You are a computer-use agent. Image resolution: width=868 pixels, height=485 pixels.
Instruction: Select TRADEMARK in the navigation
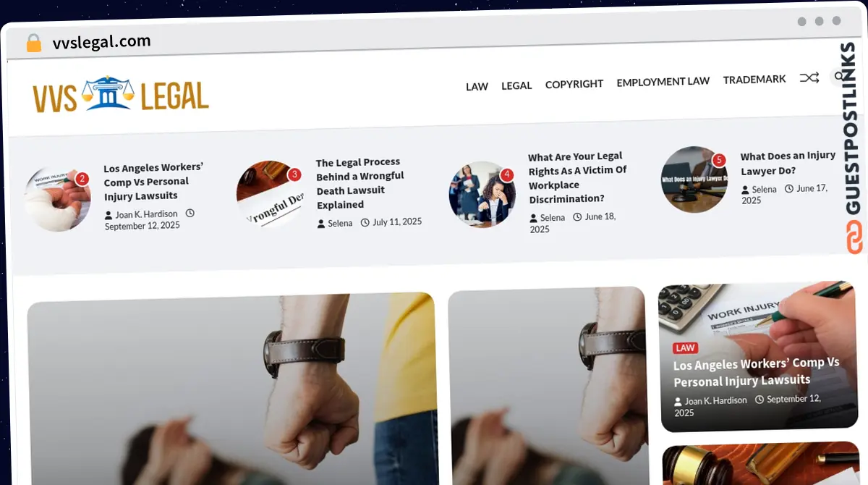pyautogui.click(x=754, y=80)
